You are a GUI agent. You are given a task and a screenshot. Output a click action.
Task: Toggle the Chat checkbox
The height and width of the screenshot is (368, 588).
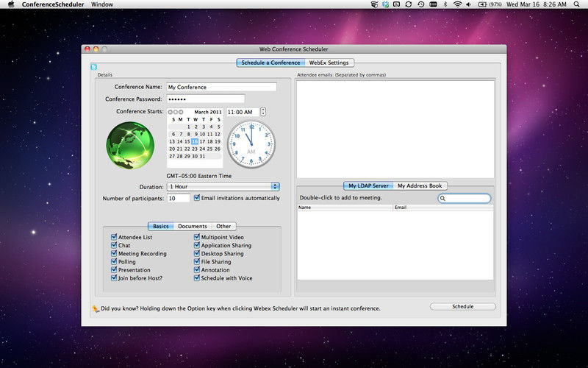point(114,245)
